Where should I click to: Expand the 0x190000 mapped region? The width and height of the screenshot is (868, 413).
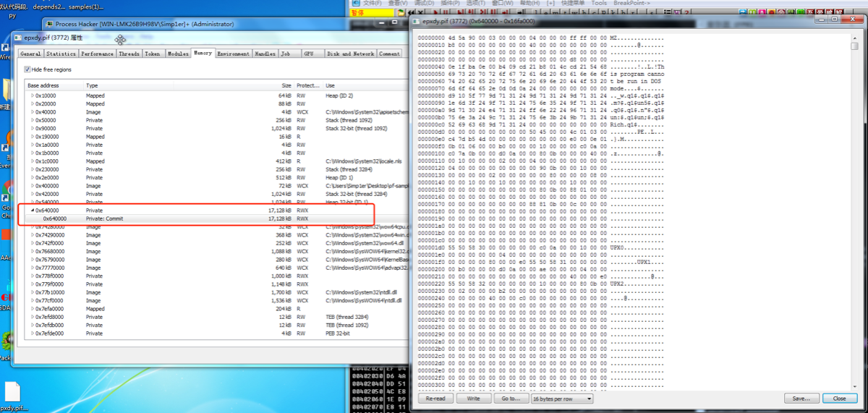pos(33,137)
